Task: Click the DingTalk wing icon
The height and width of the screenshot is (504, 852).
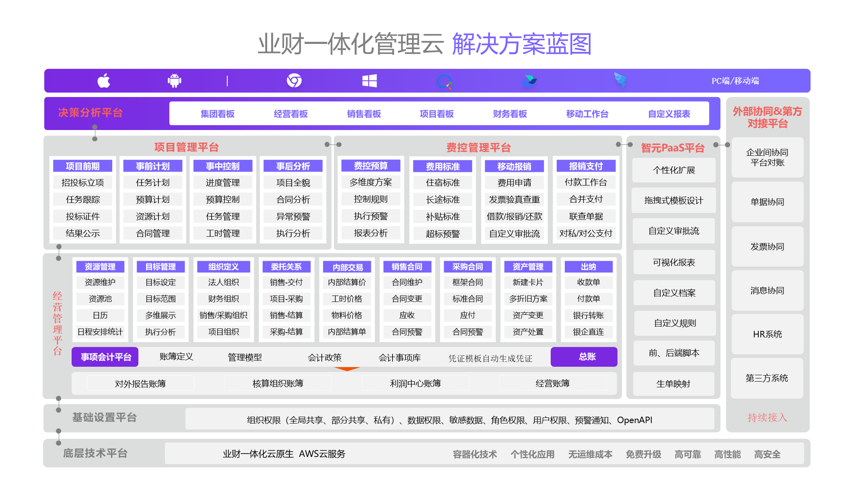Action: pos(620,80)
